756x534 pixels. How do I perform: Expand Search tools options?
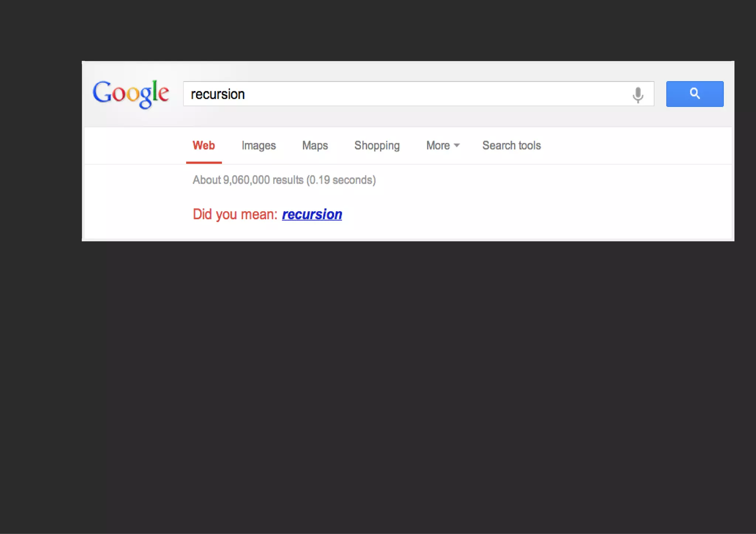pyautogui.click(x=511, y=145)
